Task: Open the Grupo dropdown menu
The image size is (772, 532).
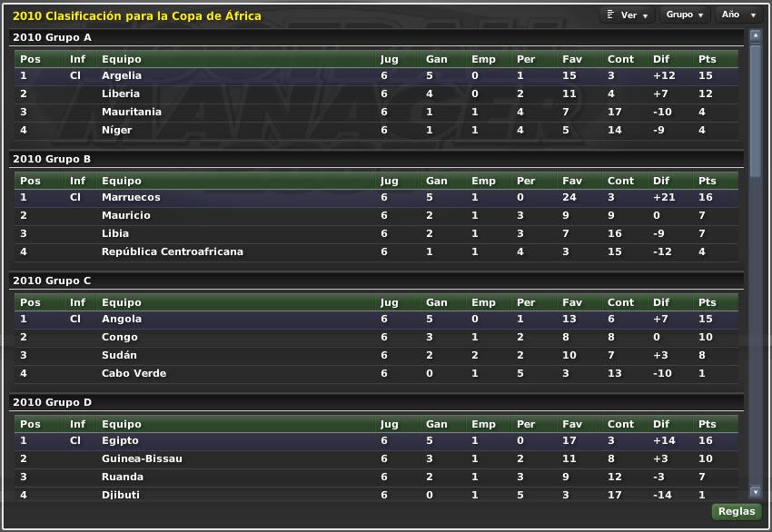Action: tap(685, 15)
